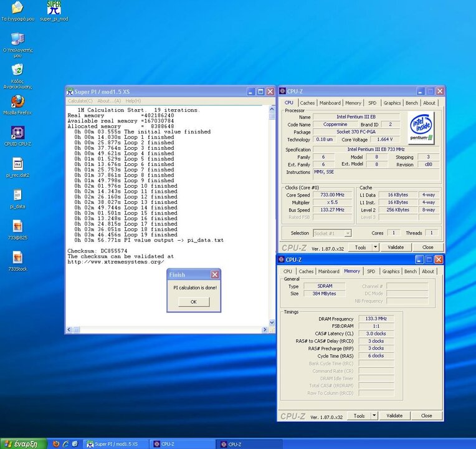Switch to CPU tab in lower CPU-Z
The image size is (476, 449).
pyautogui.click(x=288, y=271)
